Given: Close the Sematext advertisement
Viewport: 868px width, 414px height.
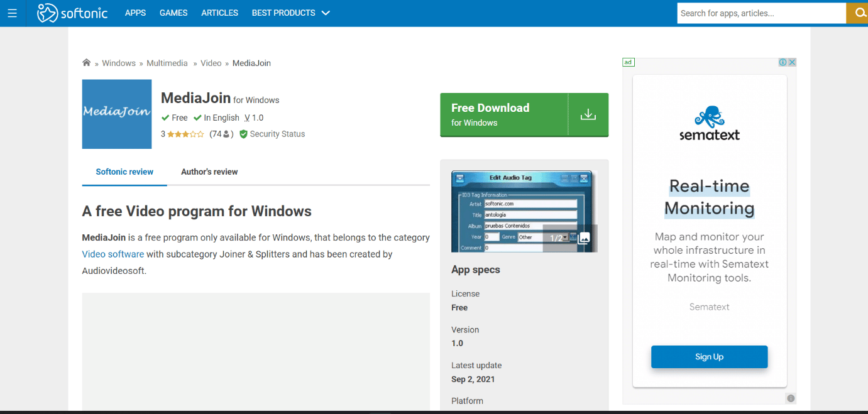Looking at the screenshot, I should 793,62.
